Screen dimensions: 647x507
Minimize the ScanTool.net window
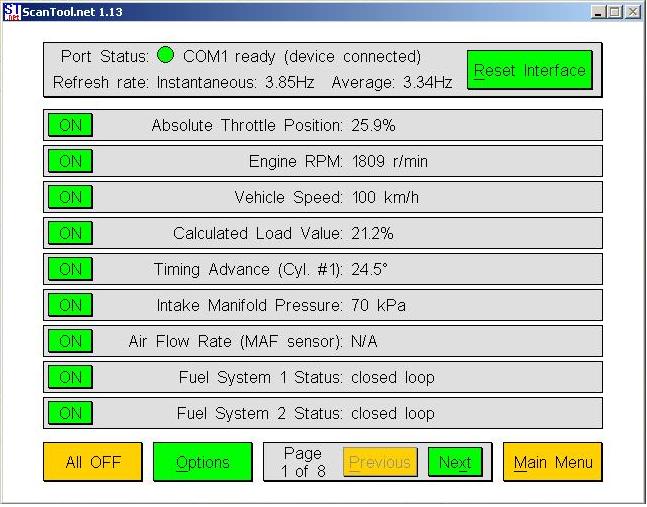tap(598, 12)
